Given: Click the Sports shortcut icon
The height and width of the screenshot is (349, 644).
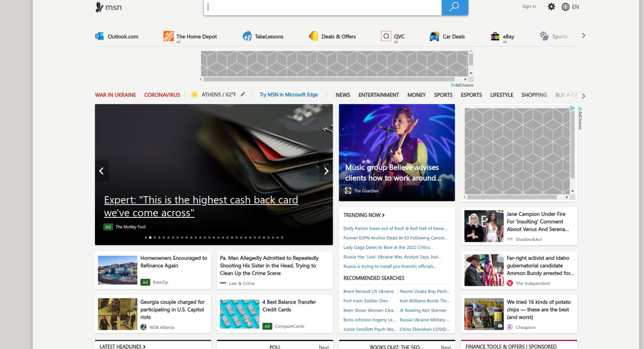Looking at the screenshot, I should [544, 36].
